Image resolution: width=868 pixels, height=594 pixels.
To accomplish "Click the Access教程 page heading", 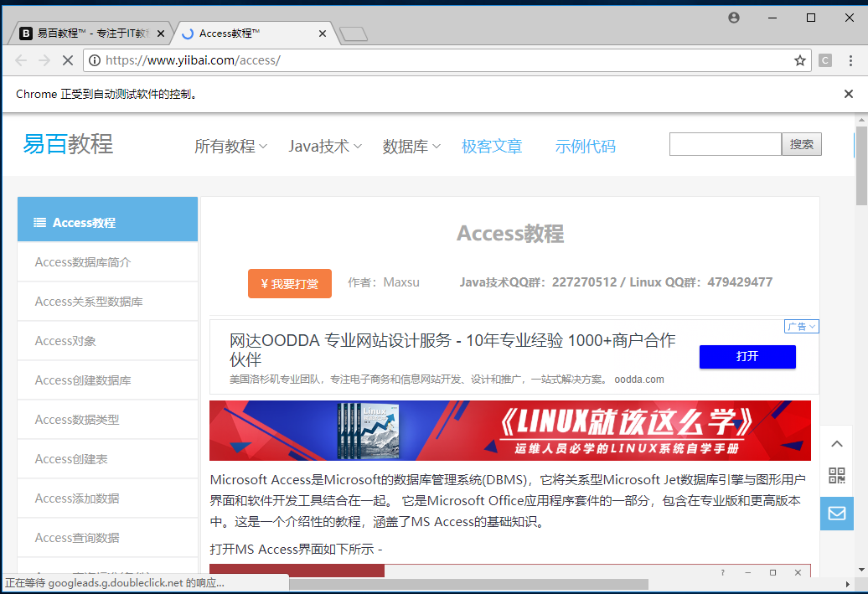I will 510,233.
